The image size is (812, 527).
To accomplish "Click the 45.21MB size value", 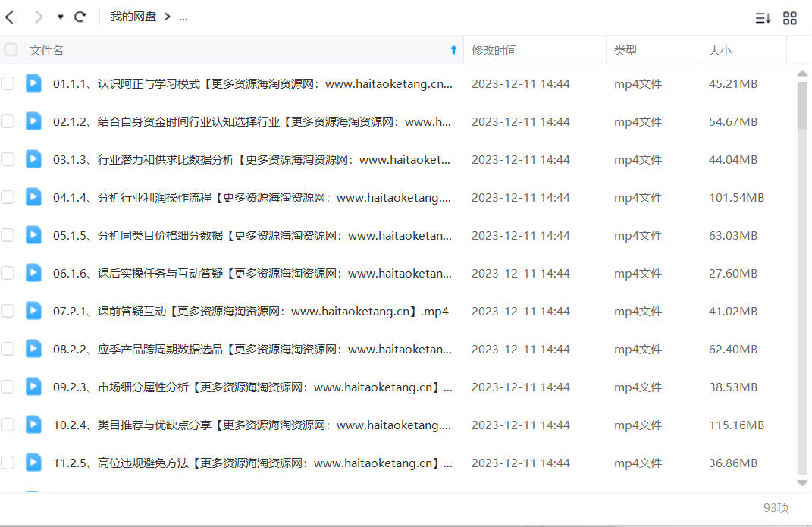I will coord(732,84).
